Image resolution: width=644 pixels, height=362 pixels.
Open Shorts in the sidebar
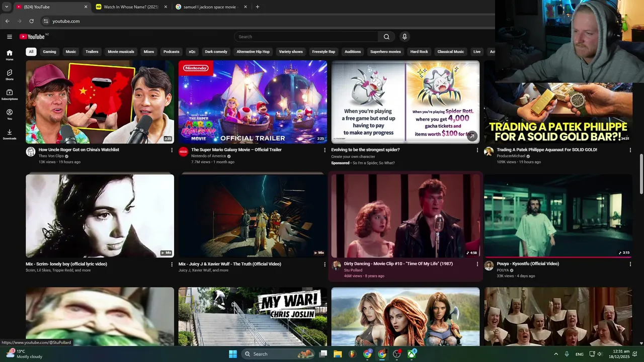10,75
